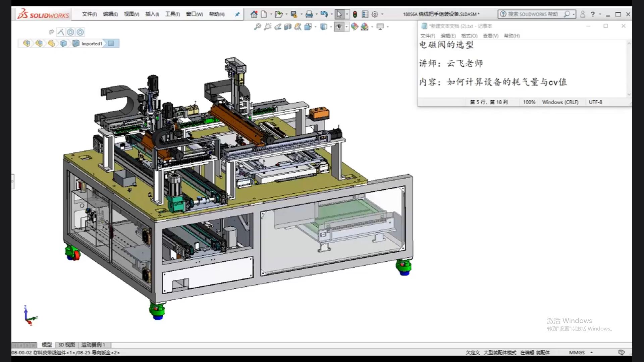
Task: Click the Notepad vertical scrollbar
Action: [x=629, y=69]
